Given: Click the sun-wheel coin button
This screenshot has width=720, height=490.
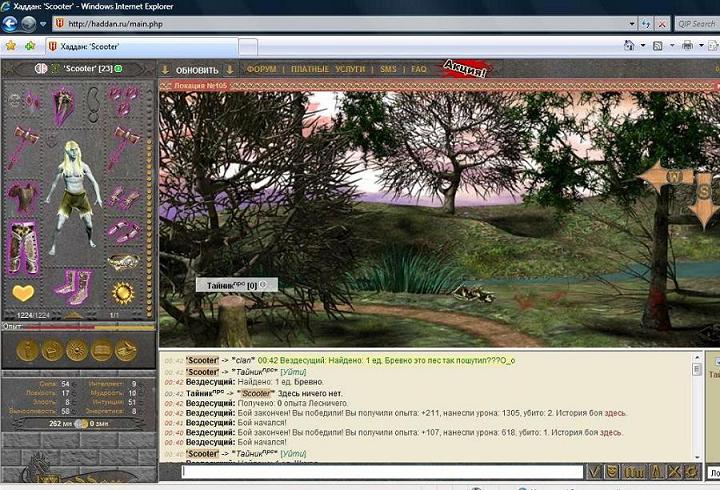Looking at the screenshot, I should pyautogui.click(x=77, y=351).
